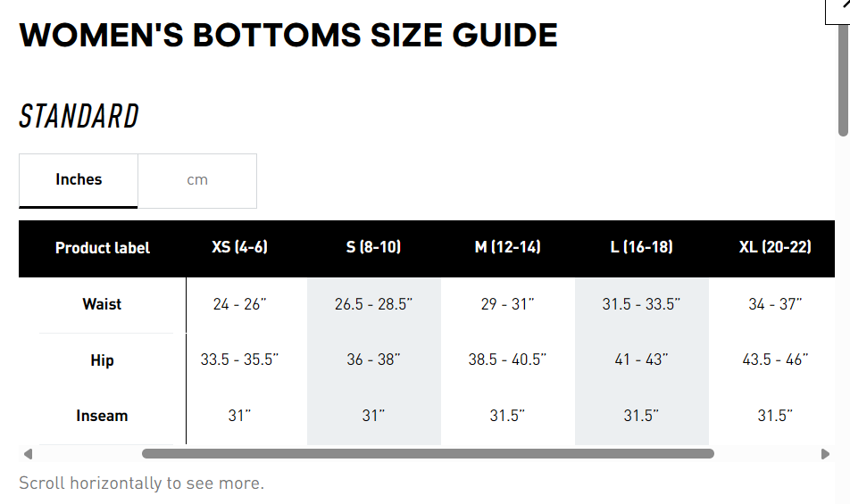Click the 41 - 43" hip cell

click(641, 360)
